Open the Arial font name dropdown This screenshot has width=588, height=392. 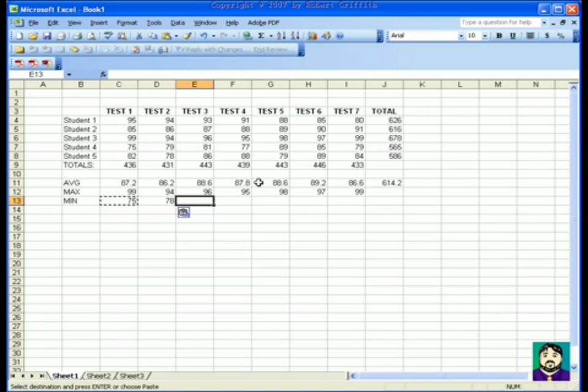pyautogui.click(x=461, y=36)
